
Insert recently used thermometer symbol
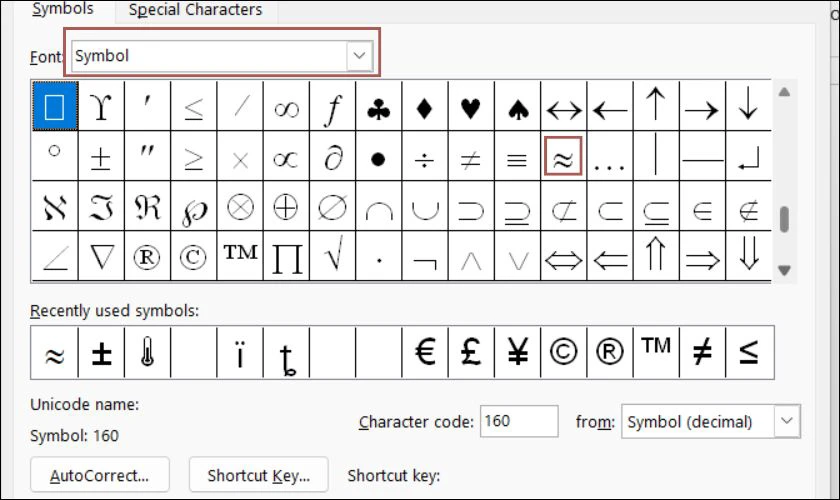click(147, 353)
